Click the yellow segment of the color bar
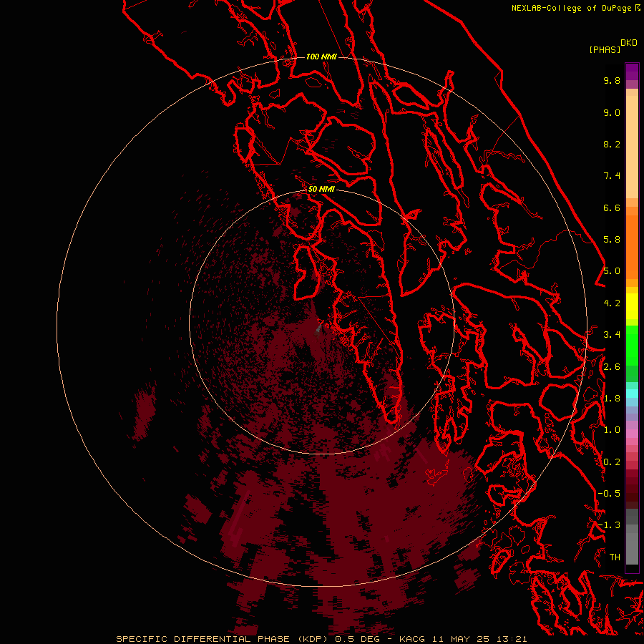Viewport: 644px width, 644px height. click(632, 306)
